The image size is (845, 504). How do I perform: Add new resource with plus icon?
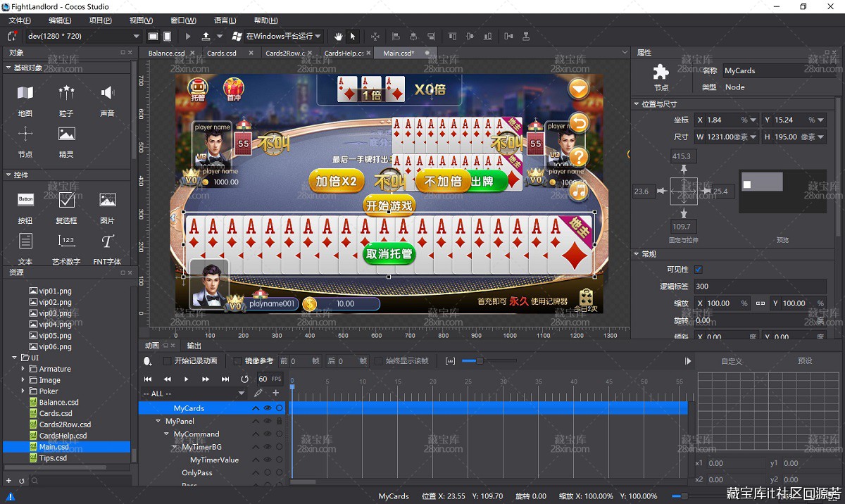[x=9, y=481]
